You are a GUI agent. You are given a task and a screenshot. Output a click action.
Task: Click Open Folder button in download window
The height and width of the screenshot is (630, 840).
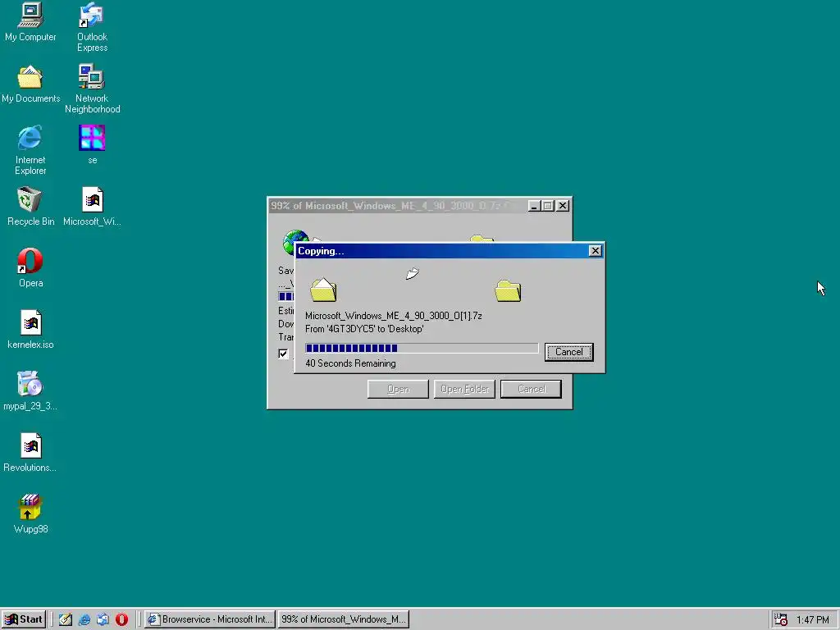pos(464,389)
